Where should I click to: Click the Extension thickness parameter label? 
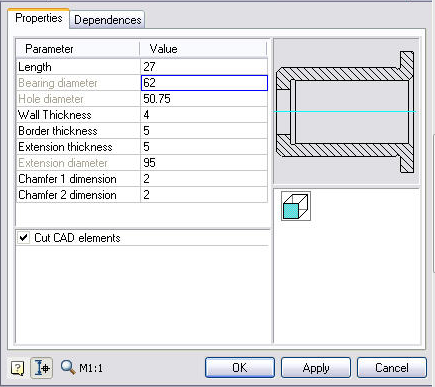(65, 147)
